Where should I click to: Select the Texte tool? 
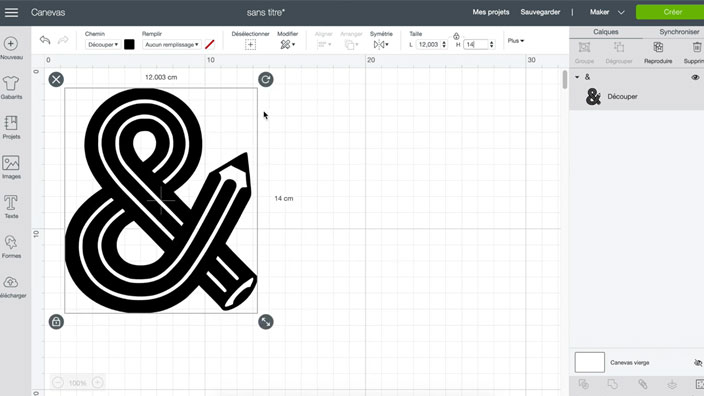tap(11, 207)
